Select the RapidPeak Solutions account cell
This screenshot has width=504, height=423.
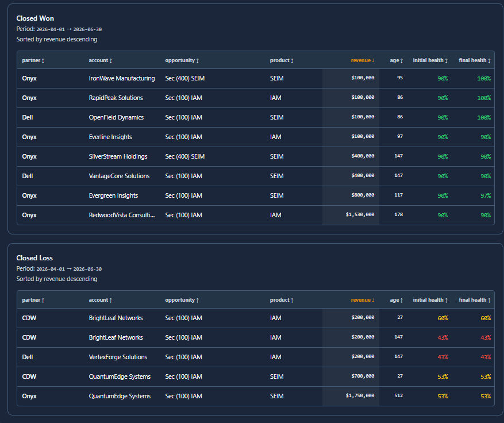[116, 98]
